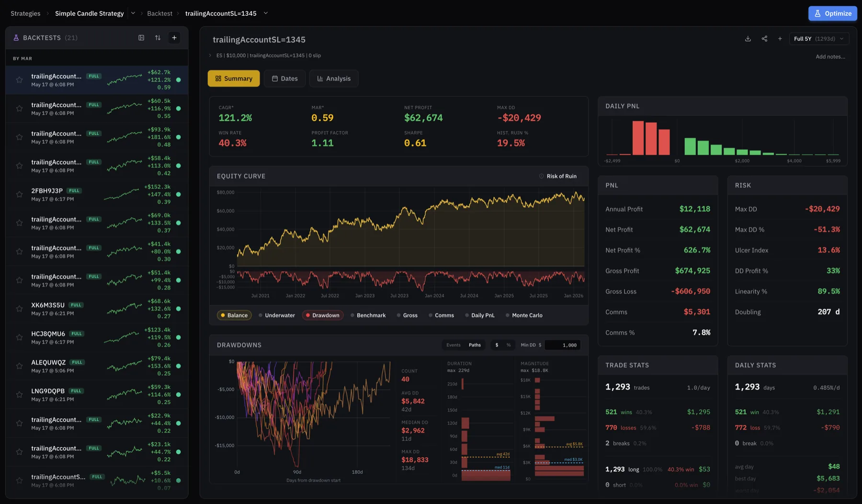Open the Dates tab
This screenshot has width=862, height=504.
(284, 78)
